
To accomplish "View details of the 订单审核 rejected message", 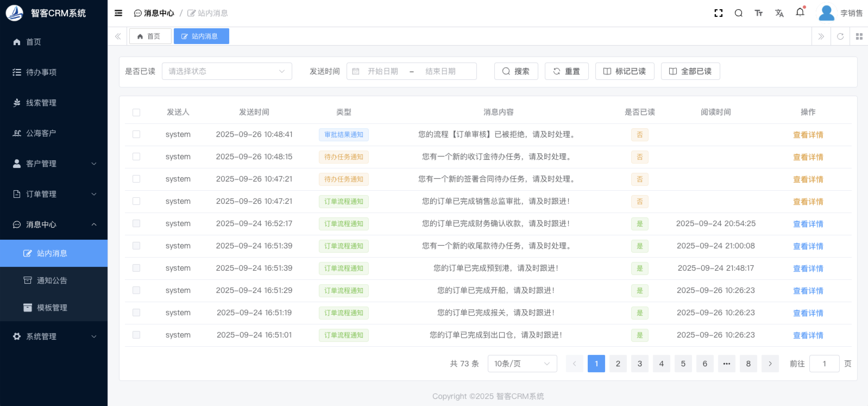I will coord(808,135).
